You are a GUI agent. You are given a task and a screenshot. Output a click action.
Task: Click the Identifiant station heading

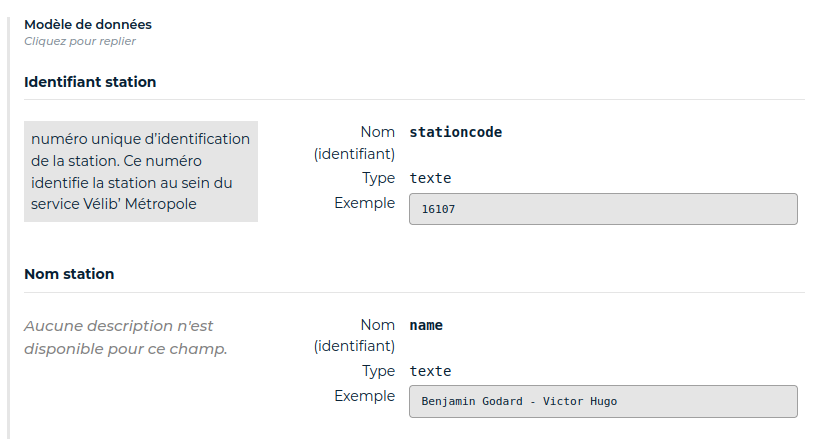coord(90,82)
